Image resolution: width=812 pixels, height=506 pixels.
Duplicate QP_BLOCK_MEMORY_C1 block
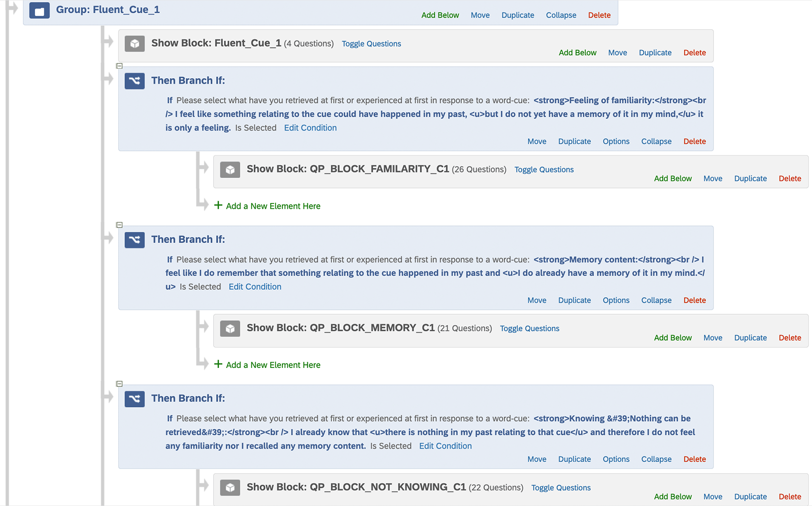pyautogui.click(x=750, y=338)
